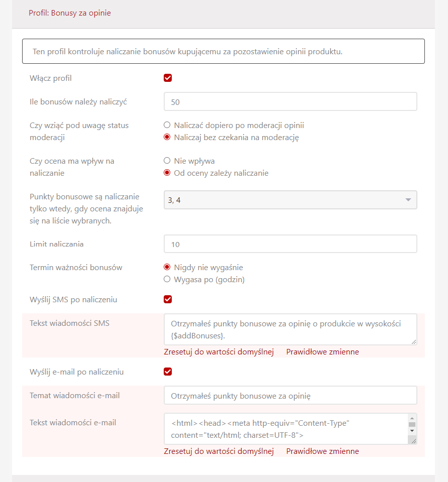
Task: Open 'Prawidłowe zmienne' under e-mail text
Action: coord(322,451)
